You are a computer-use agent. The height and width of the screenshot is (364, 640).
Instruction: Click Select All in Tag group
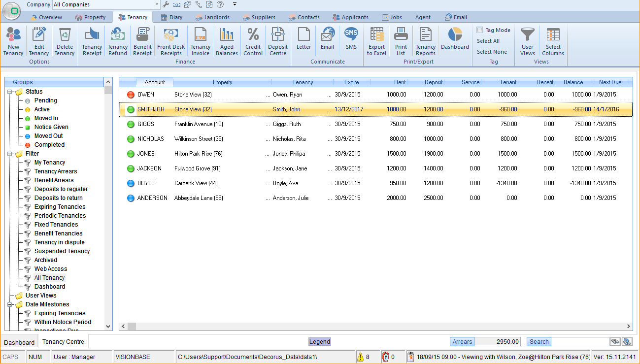[x=488, y=41]
